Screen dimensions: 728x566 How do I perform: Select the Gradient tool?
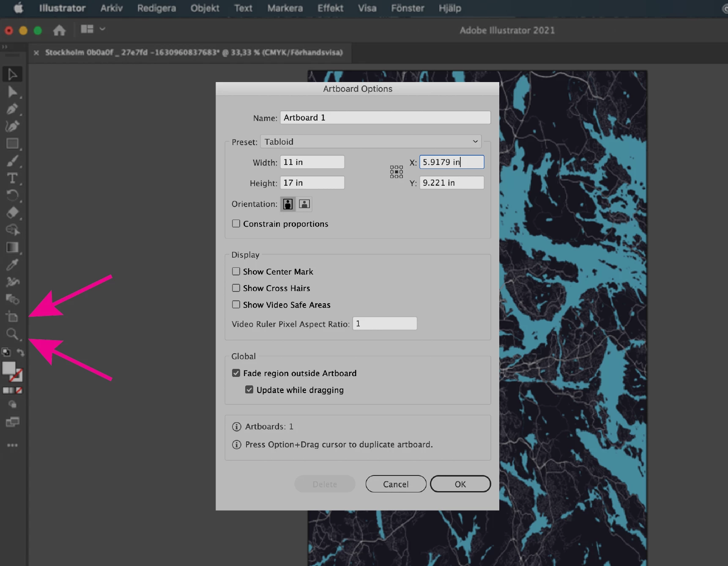tap(12, 247)
